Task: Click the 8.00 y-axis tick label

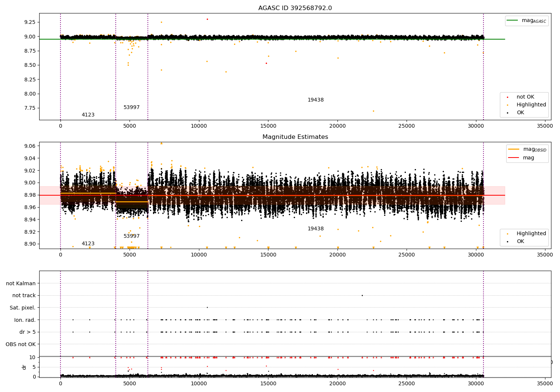Action: [x=29, y=94]
